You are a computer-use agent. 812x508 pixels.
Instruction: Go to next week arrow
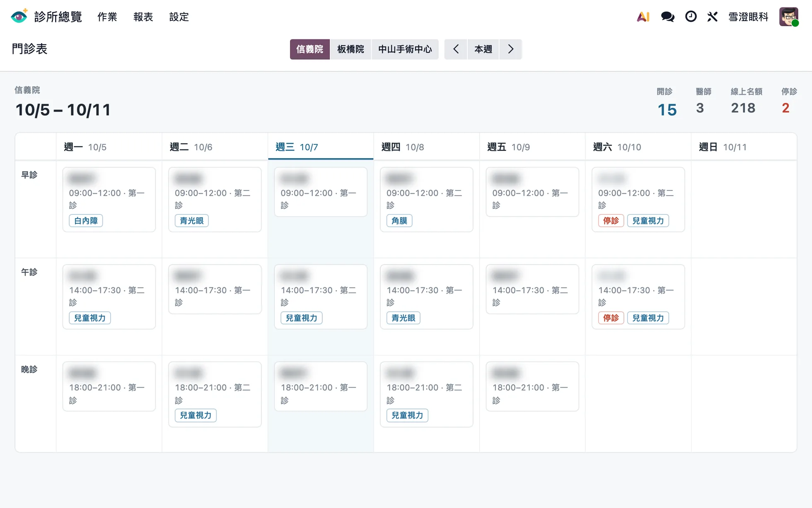pos(510,49)
